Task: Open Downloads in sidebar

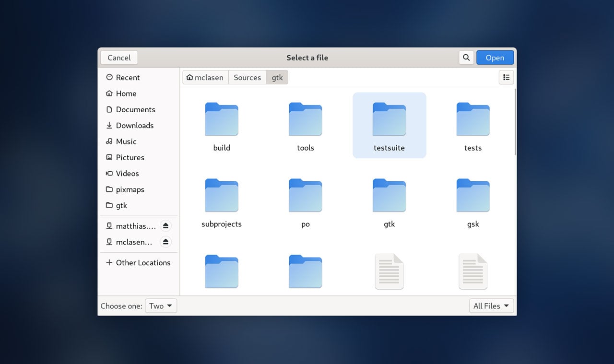Action: (139, 125)
